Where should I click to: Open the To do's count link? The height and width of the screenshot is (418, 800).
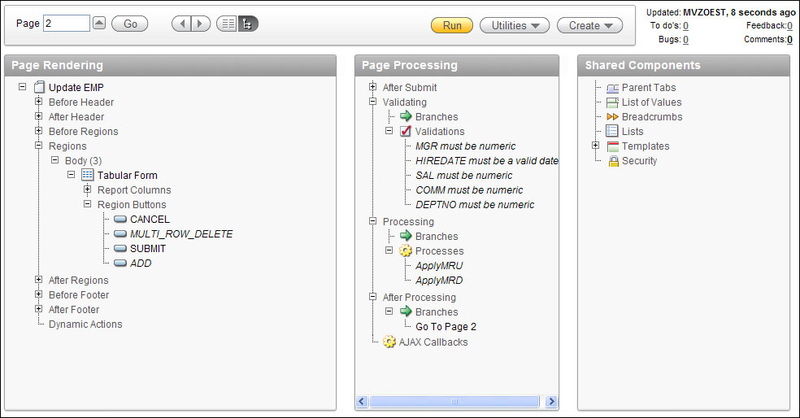(x=686, y=26)
